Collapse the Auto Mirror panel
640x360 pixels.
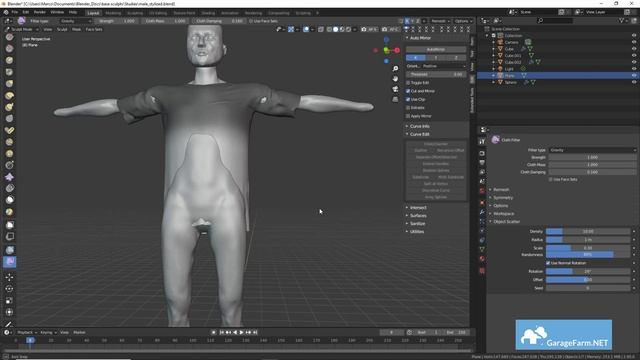click(x=419, y=38)
